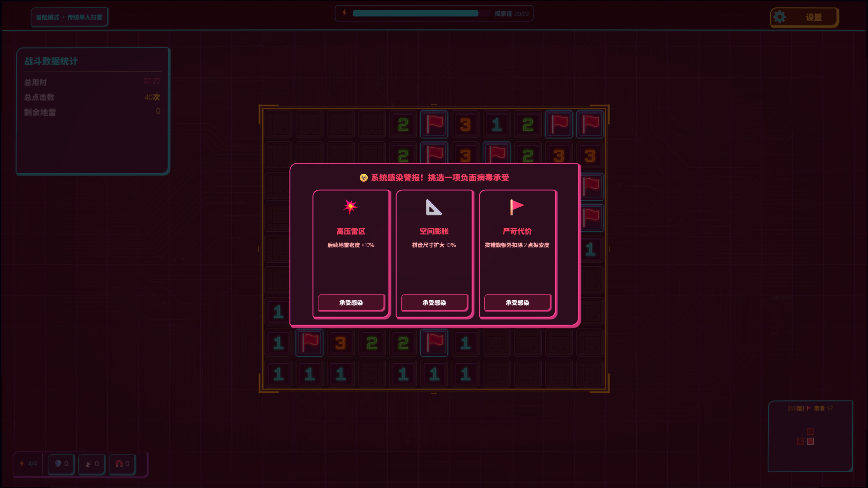
Task: Accept infection under 高压雷区 card
Action: (351, 302)
